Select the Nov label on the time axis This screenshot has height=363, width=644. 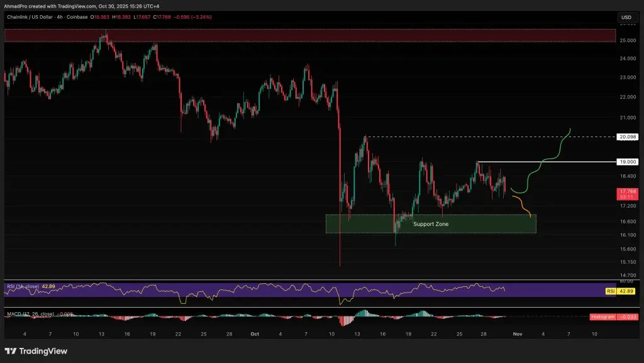click(518, 334)
